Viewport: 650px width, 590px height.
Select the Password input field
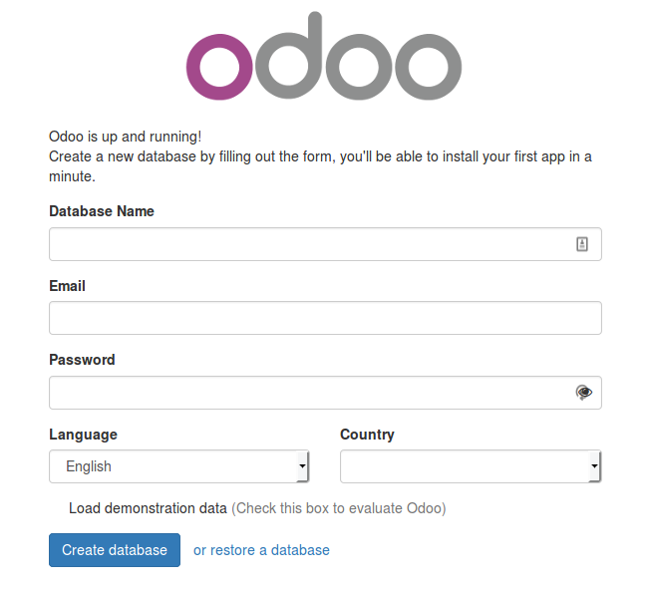[x=310, y=393]
